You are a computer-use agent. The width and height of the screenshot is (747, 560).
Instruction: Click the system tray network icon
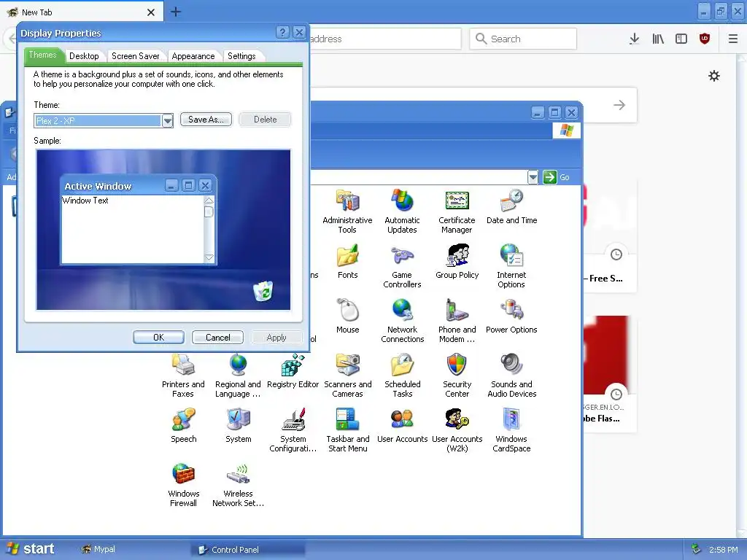695,549
